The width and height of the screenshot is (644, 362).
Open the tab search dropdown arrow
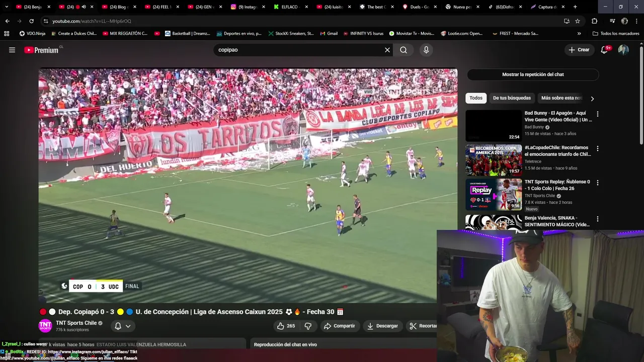point(7,7)
